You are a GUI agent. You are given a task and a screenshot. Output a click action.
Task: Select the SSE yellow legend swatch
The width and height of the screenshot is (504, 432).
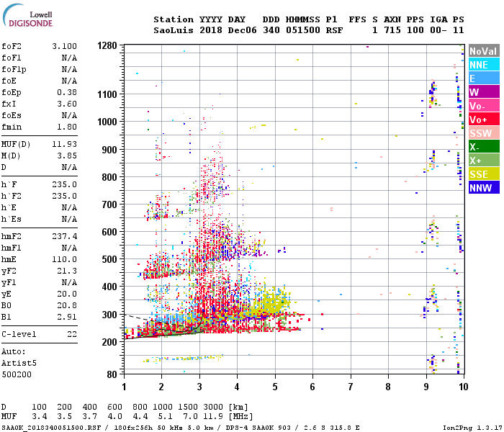(484, 174)
